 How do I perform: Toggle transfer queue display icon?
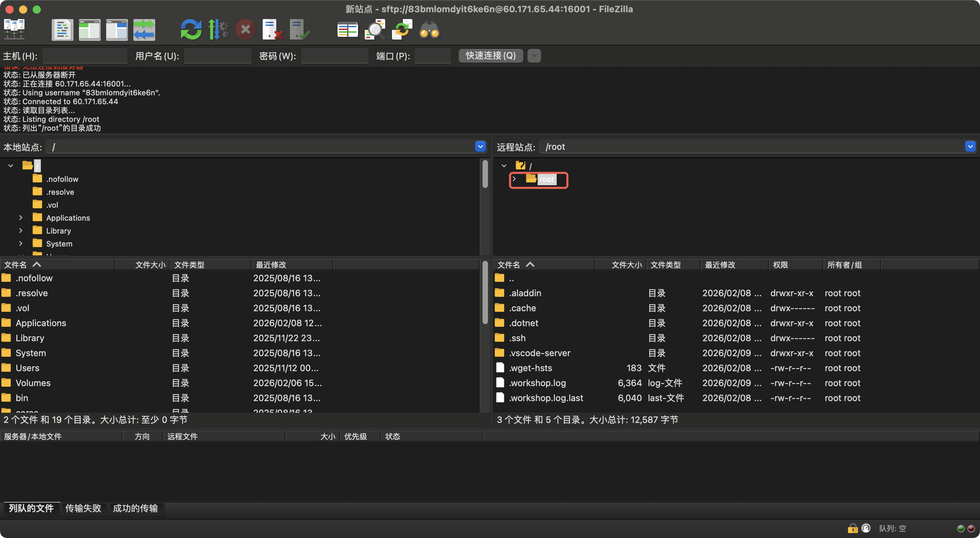pos(144,29)
